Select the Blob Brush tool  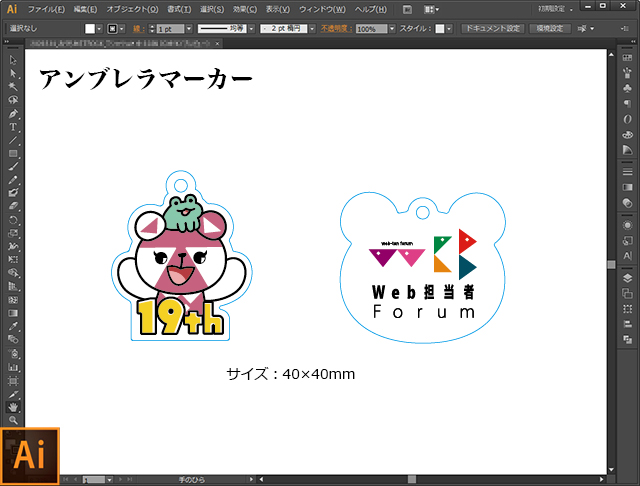(x=13, y=193)
